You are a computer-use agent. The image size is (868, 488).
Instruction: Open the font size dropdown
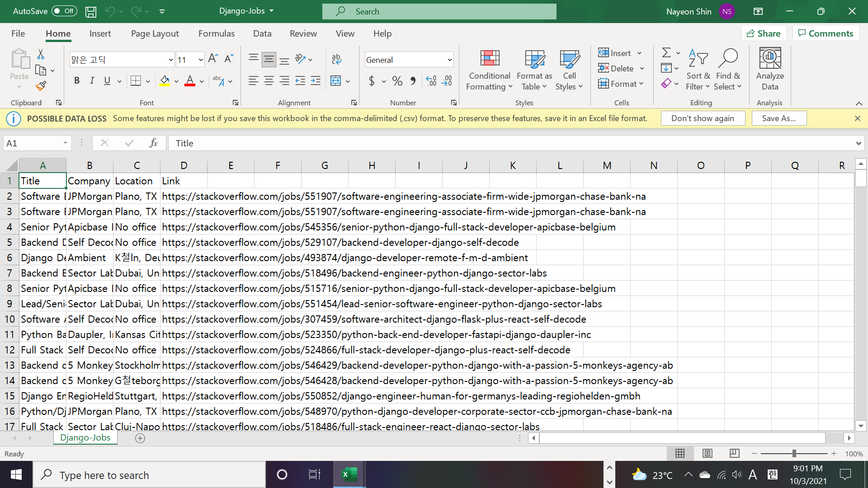pos(201,60)
